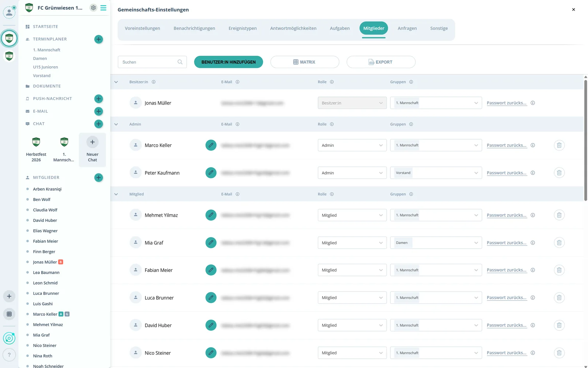588x368 pixels.
Task: Switch to the Voreinstellungen tab
Action: [x=143, y=28]
